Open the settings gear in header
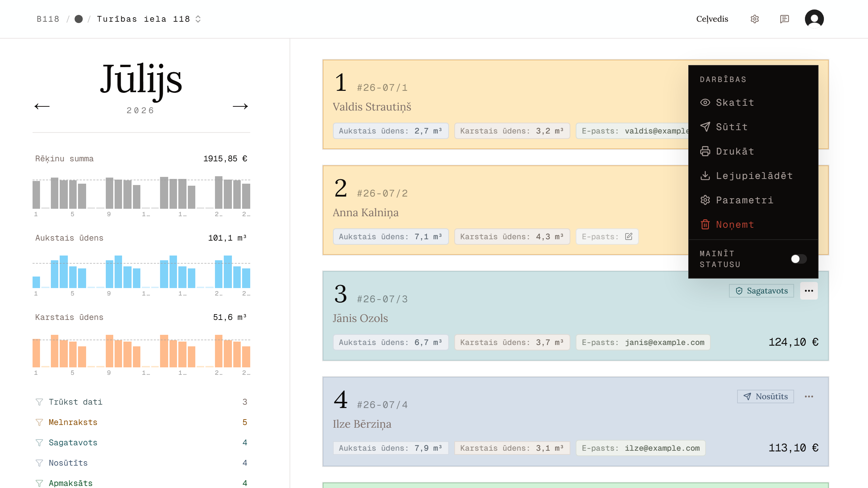The image size is (868, 488). [754, 19]
